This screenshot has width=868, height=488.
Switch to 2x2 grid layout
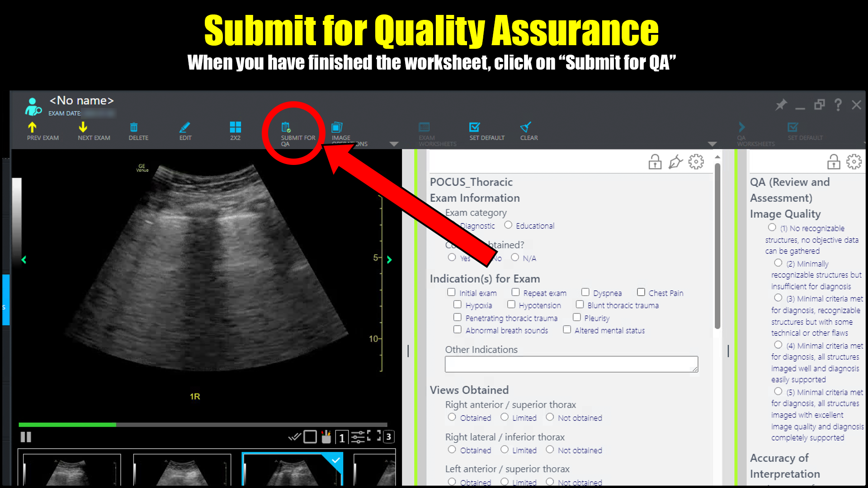pyautogui.click(x=235, y=127)
